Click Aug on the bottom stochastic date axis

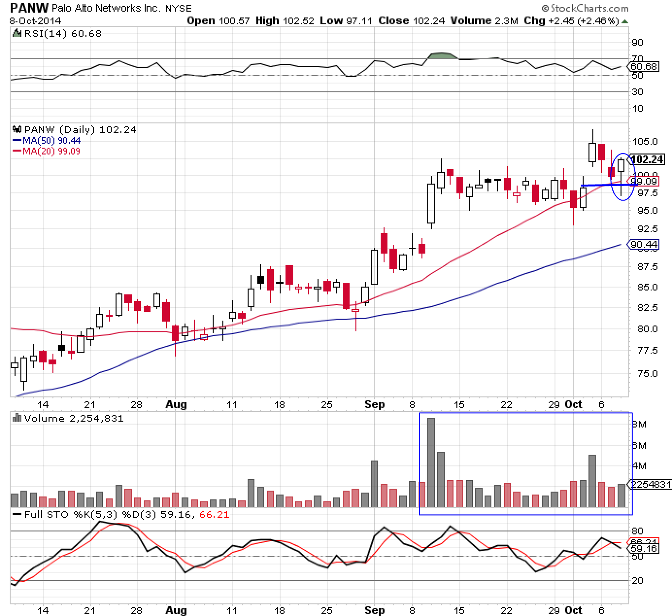(x=176, y=610)
